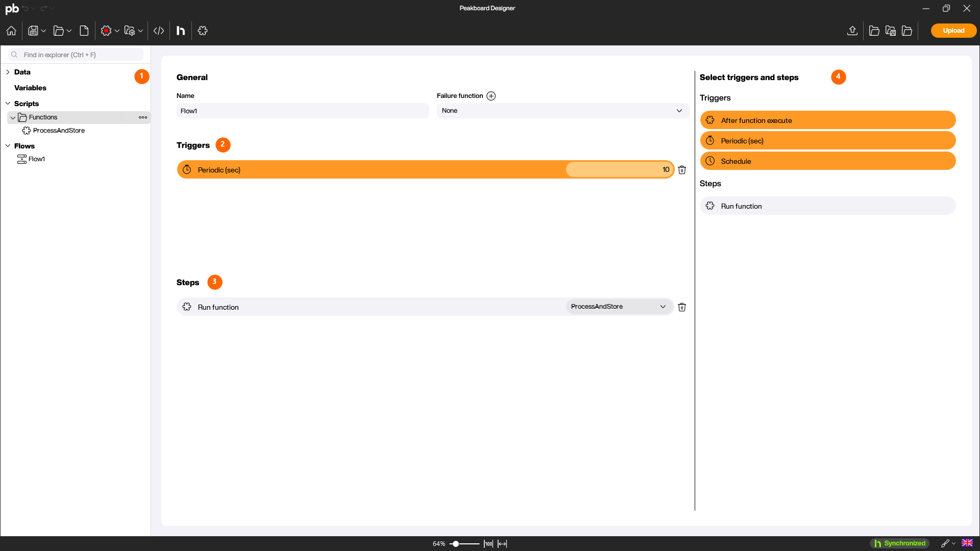Click the folder with gear icon

130,31
